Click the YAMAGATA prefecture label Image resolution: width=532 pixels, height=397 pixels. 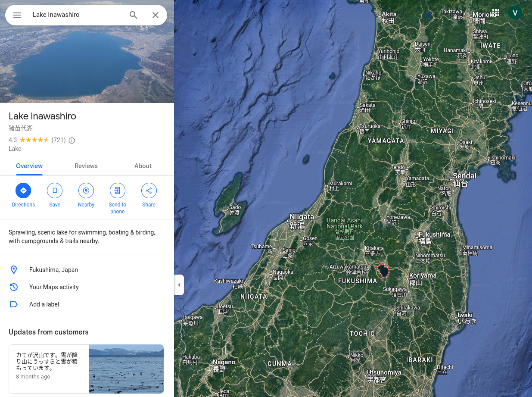[386, 141]
